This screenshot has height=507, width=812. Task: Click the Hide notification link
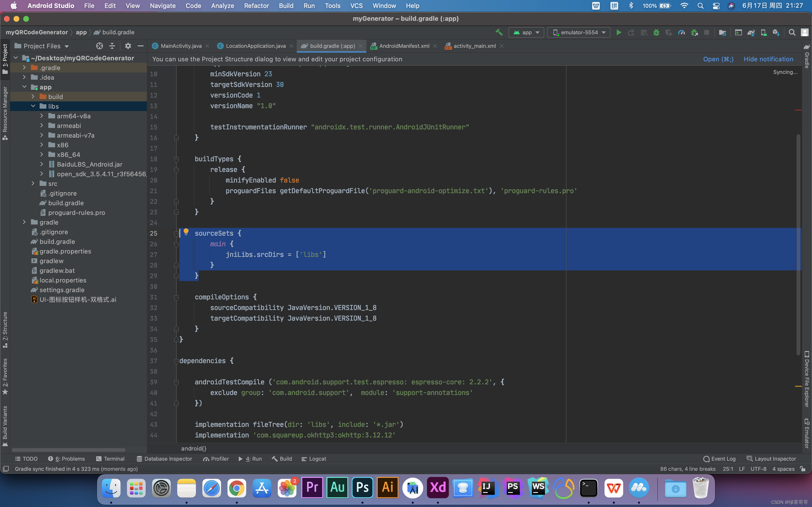(x=768, y=59)
